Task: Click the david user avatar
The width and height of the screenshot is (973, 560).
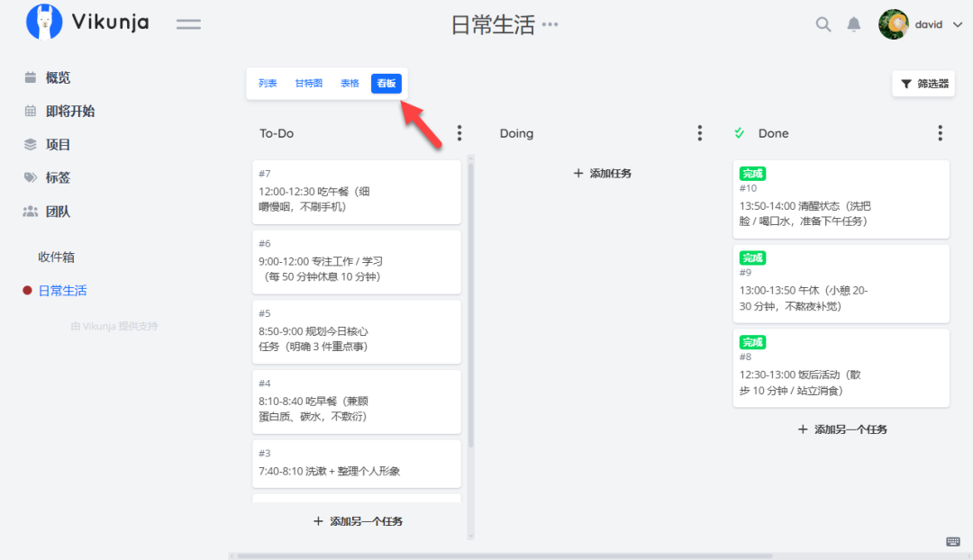Action: coord(893,24)
